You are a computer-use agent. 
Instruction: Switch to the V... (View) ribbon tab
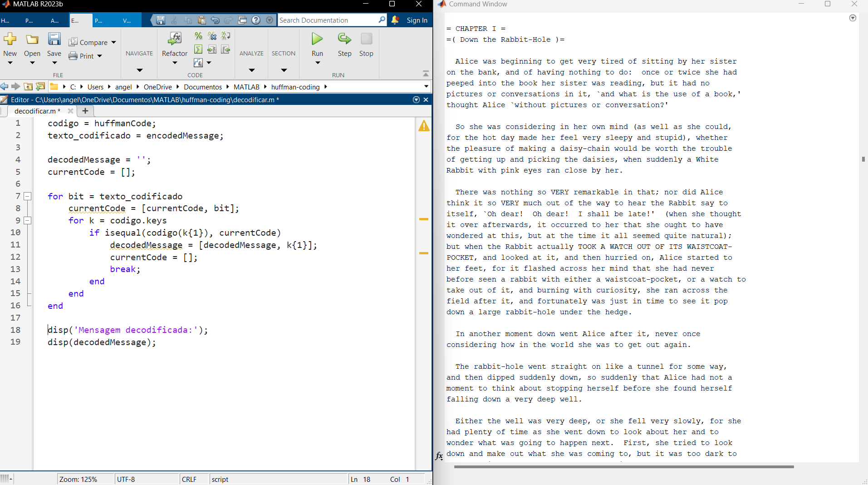coord(127,20)
